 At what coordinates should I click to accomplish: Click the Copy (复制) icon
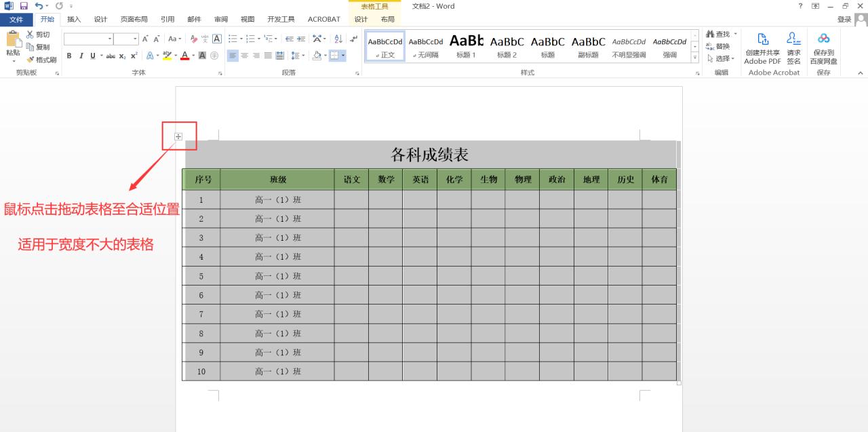click(x=30, y=47)
